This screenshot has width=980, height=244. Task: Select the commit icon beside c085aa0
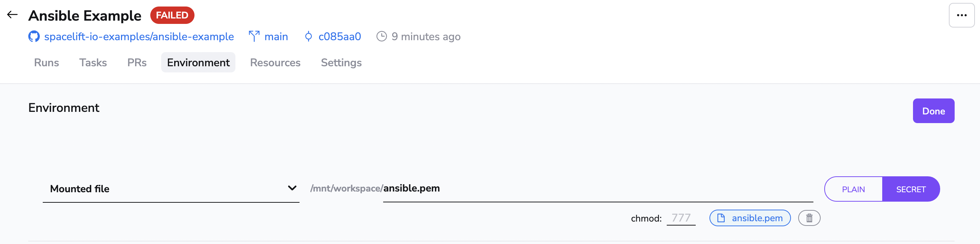pyautogui.click(x=308, y=37)
